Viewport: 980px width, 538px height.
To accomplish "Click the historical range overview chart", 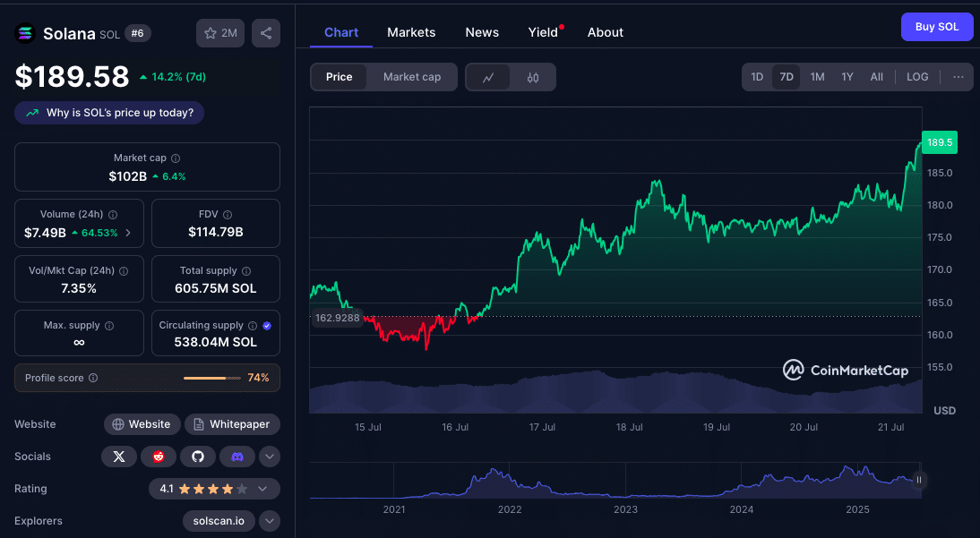I will (615, 481).
